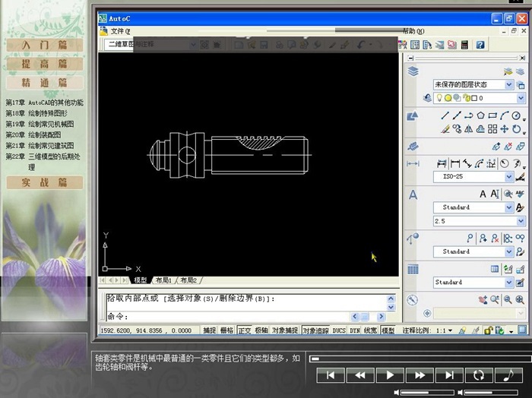This screenshot has width=532, height=398.
Task: Select the Polygon draw tool
Action: point(481,115)
